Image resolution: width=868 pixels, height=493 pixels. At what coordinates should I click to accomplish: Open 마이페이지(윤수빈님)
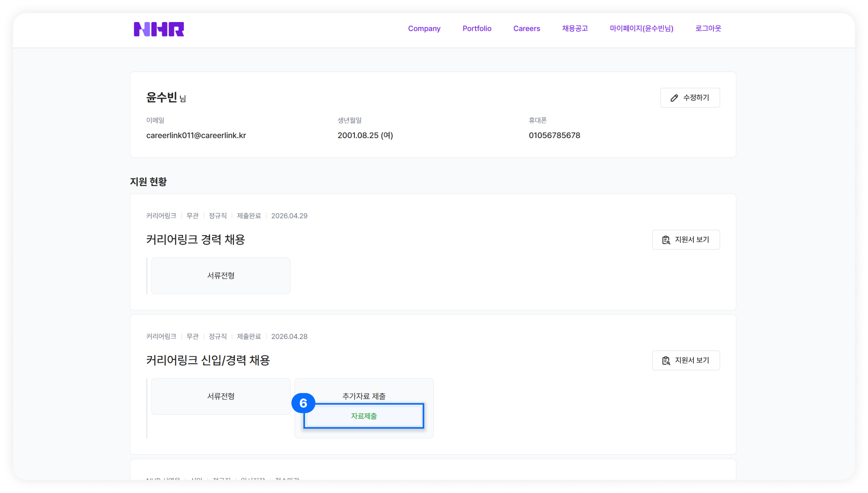[641, 28]
